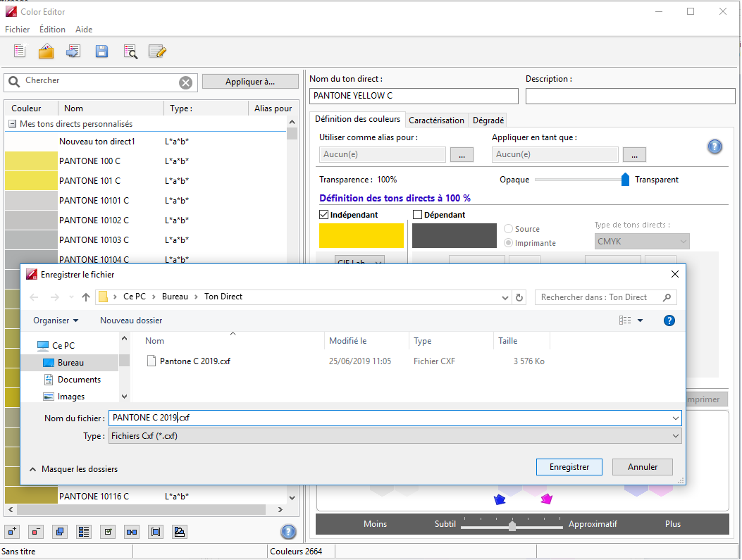Open the Édition menu

coord(52,30)
